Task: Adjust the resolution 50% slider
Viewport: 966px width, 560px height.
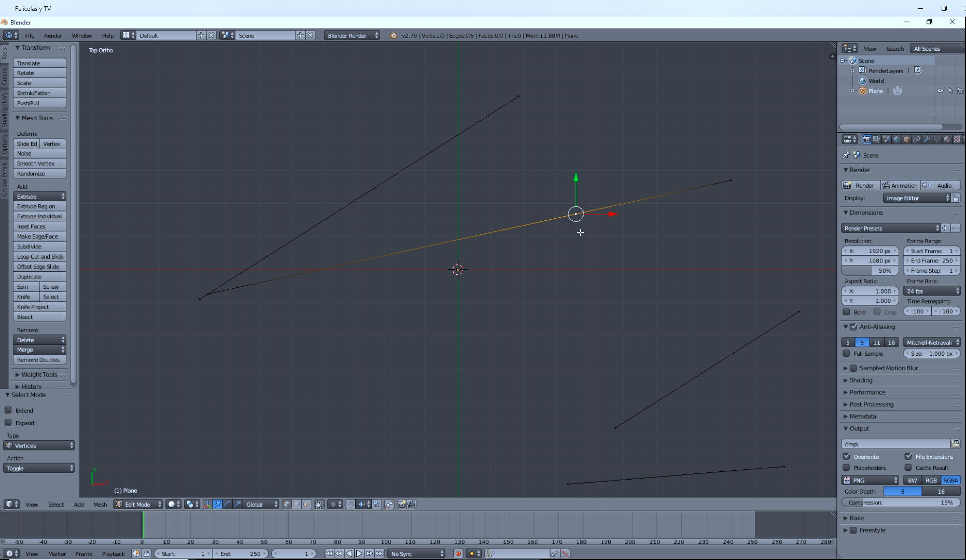Action: [870, 271]
